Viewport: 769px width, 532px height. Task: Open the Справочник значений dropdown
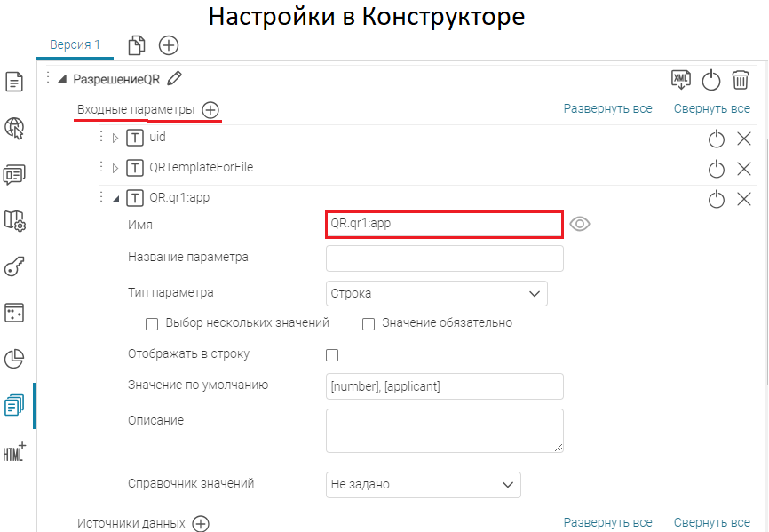[424, 485]
